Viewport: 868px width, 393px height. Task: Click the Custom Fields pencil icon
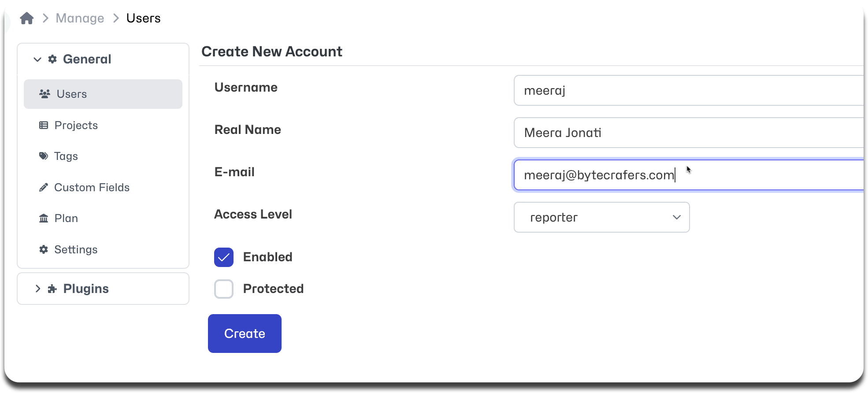tap(44, 187)
